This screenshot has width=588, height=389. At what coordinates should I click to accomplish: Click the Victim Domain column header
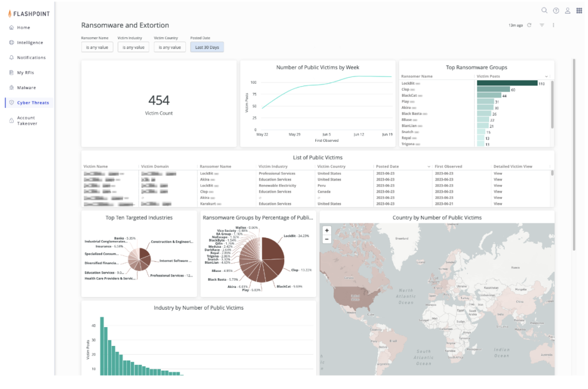click(x=155, y=166)
